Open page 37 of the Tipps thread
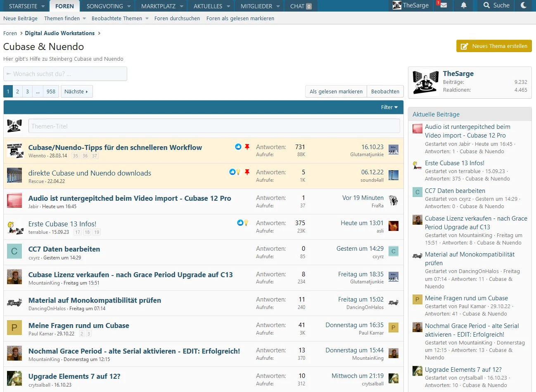The width and height of the screenshot is (536, 392). 95,156
